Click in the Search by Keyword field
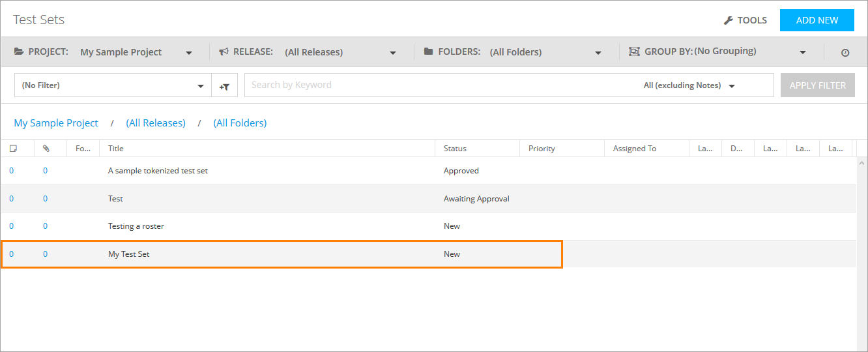 pos(437,85)
